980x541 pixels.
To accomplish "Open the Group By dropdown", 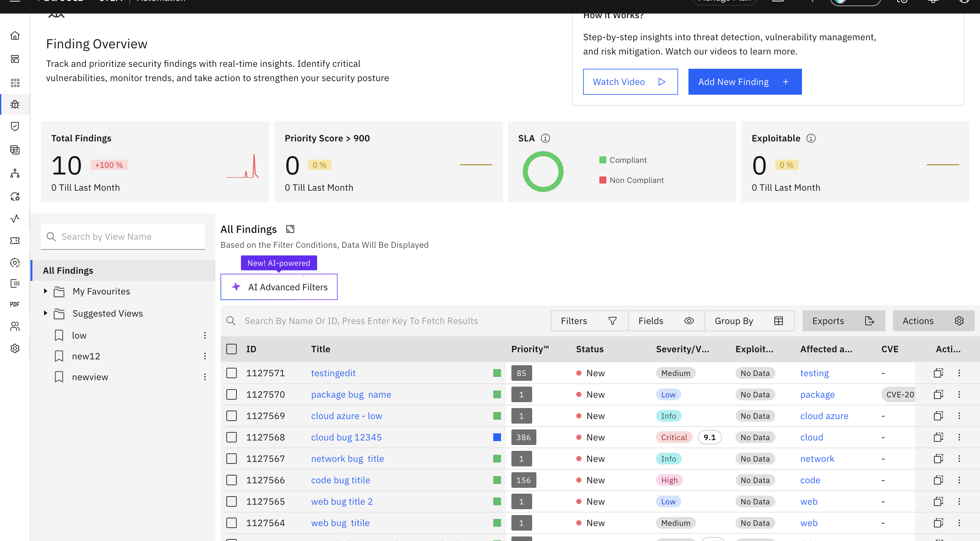I will pos(749,321).
